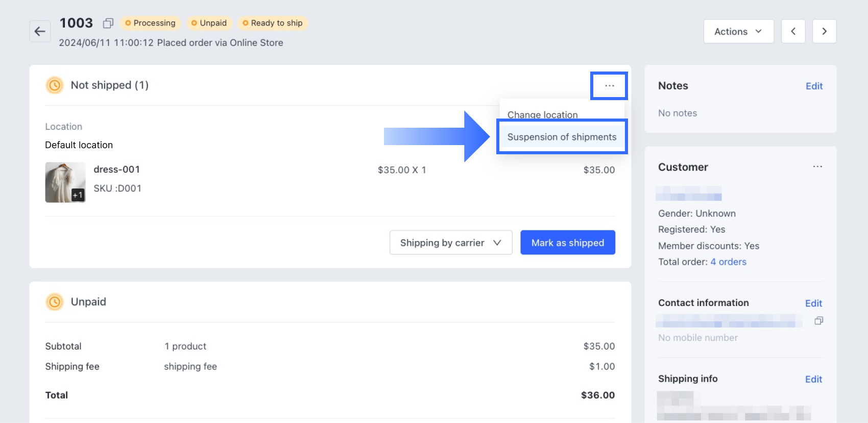The height and width of the screenshot is (423, 868).
Task: Click the Not shipped clock status icon
Action: point(55,85)
